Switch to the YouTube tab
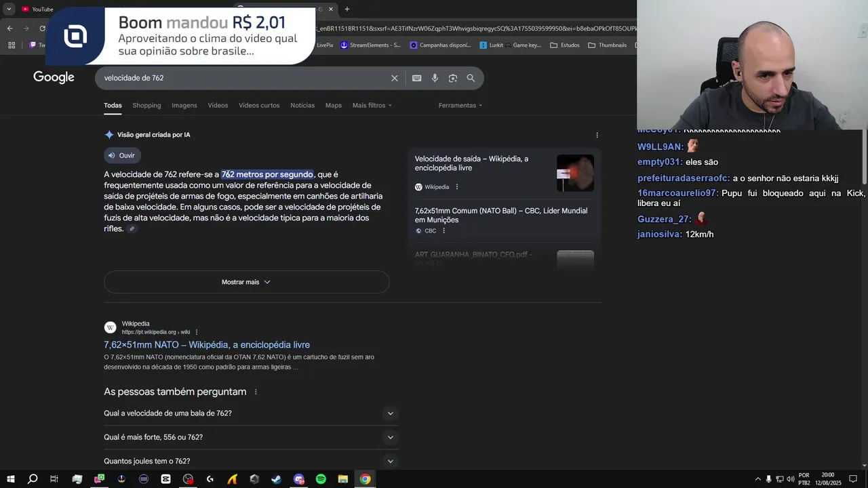The width and height of the screenshot is (868, 488). click(37, 9)
